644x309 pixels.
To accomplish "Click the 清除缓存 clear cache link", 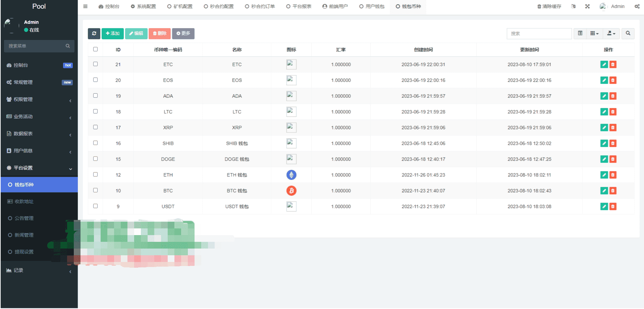I will tap(549, 6).
